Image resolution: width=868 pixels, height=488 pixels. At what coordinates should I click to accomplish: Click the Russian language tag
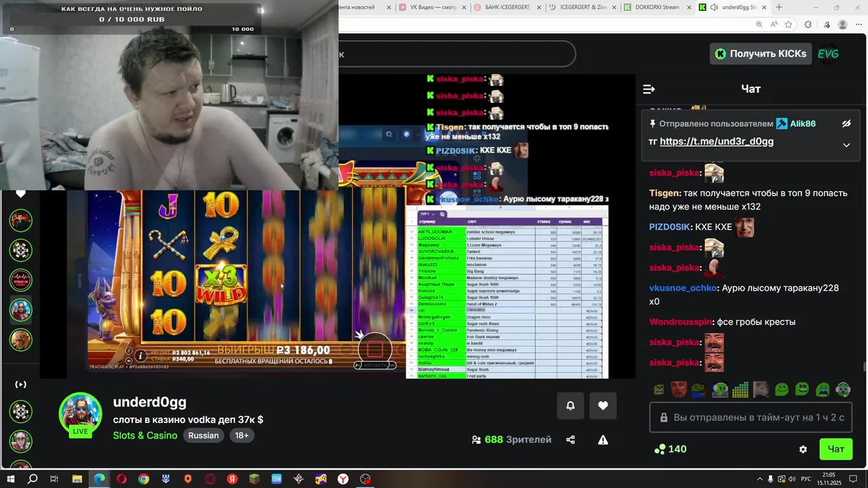[203, 435]
